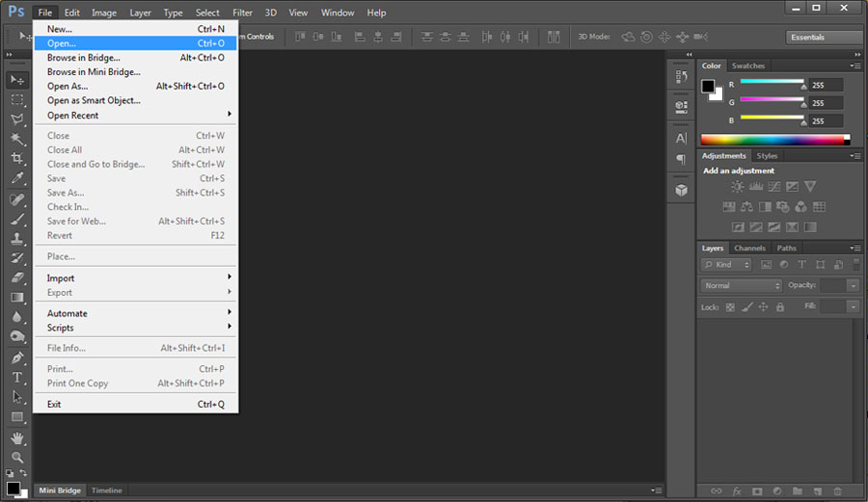Expand the Kind filter dropdown
The height and width of the screenshot is (502, 868).
pos(727,264)
